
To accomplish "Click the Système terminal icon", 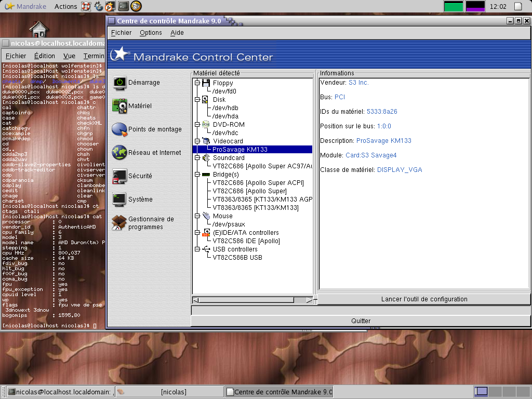I will point(120,199).
